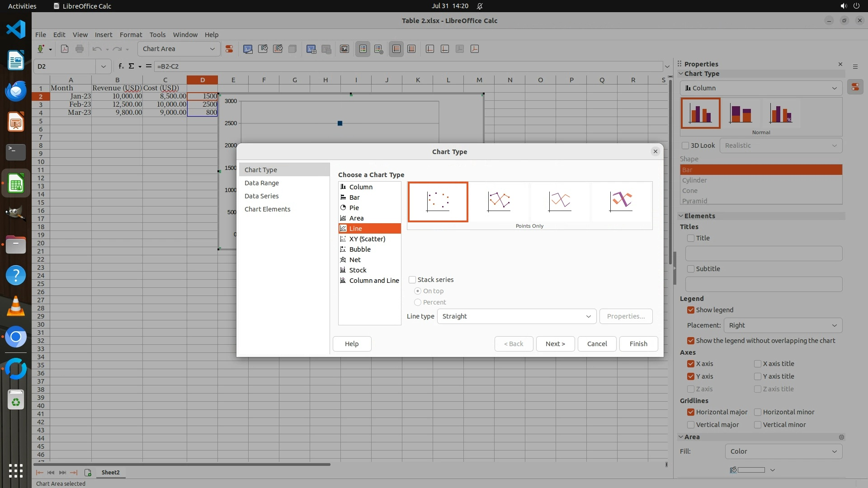Open the Chart Area element selector dropdown
This screenshot has width=868, height=488.
click(x=179, y=49)
